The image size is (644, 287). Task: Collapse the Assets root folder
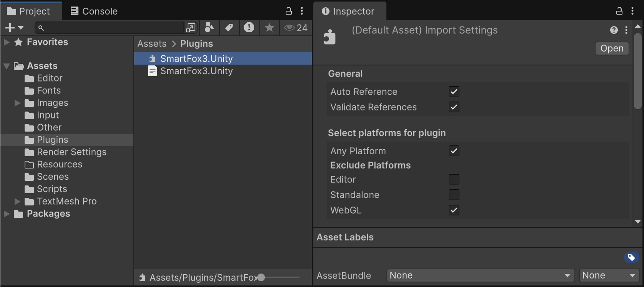[7, 66]
